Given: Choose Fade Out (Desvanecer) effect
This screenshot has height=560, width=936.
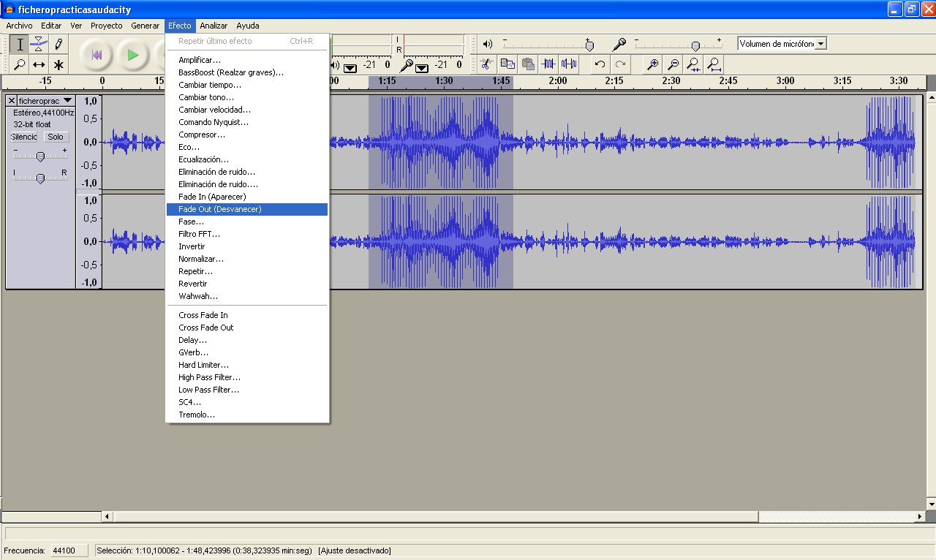Looking at the screenshot, I should point(219,209).
